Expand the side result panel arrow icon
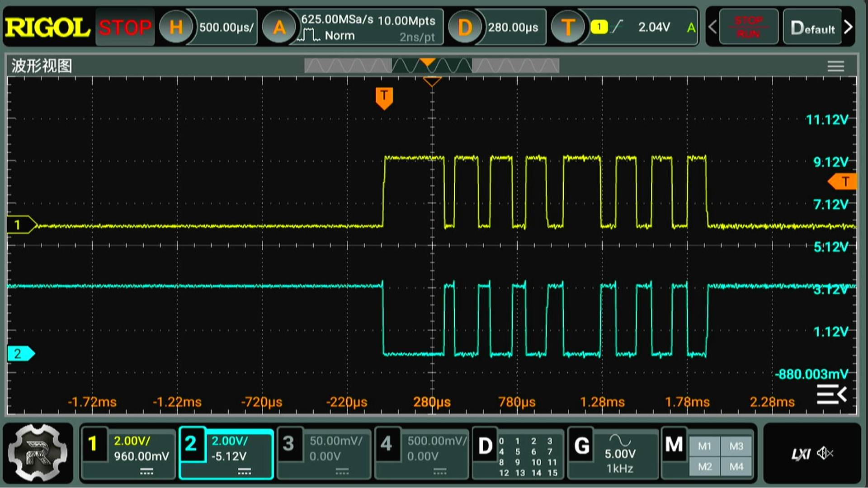The image size is (868, 488). tap(831, 394)
